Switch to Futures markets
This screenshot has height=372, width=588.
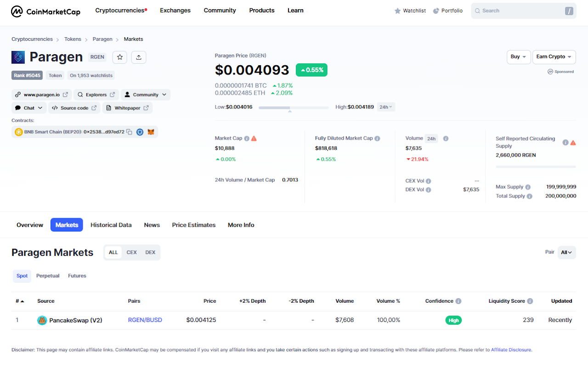point(77,276)
